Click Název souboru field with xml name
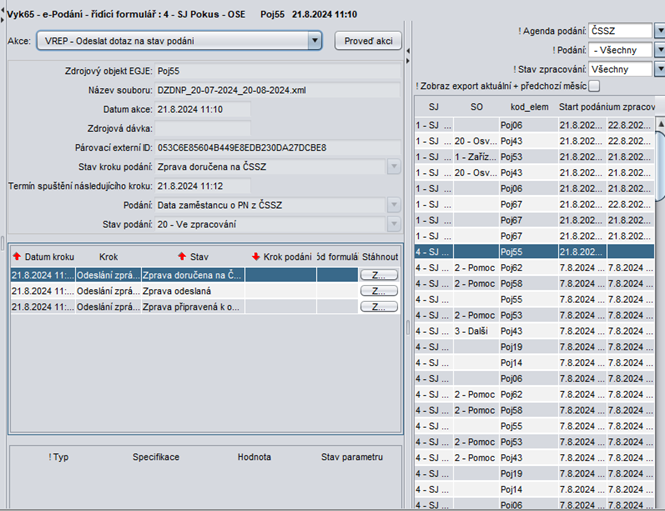This screenshot has width=665, height=511. (277, 90)
